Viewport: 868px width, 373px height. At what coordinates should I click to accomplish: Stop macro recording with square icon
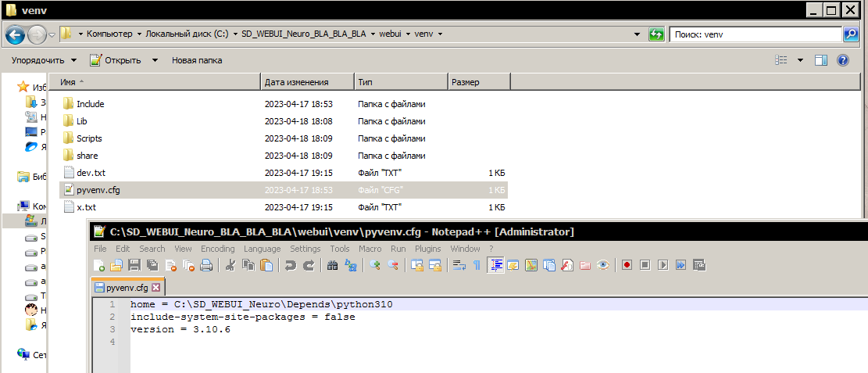(x=645, y=265)
